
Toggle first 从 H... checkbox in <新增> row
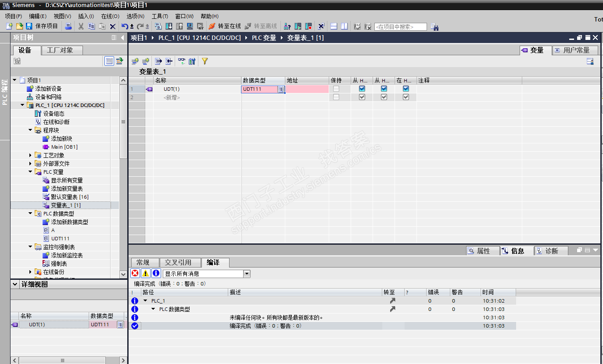[x=362, y=97]
